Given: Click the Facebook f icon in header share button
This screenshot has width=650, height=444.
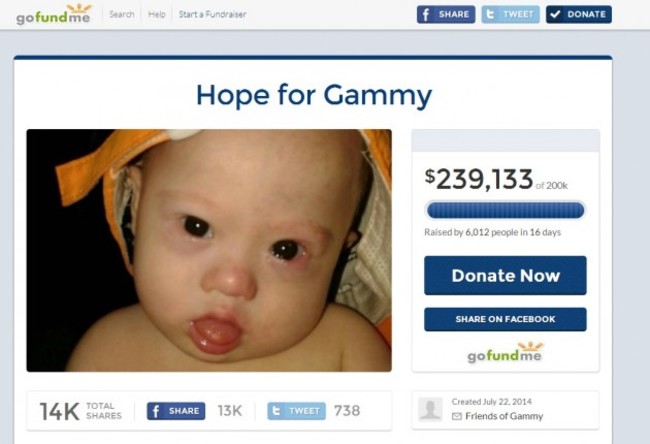Looking at the screenshot, I should coord(426,15).
